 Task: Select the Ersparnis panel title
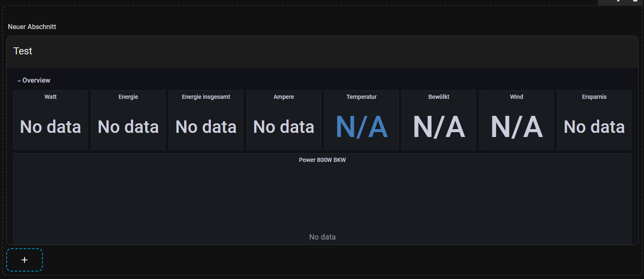tap(594, 97)
